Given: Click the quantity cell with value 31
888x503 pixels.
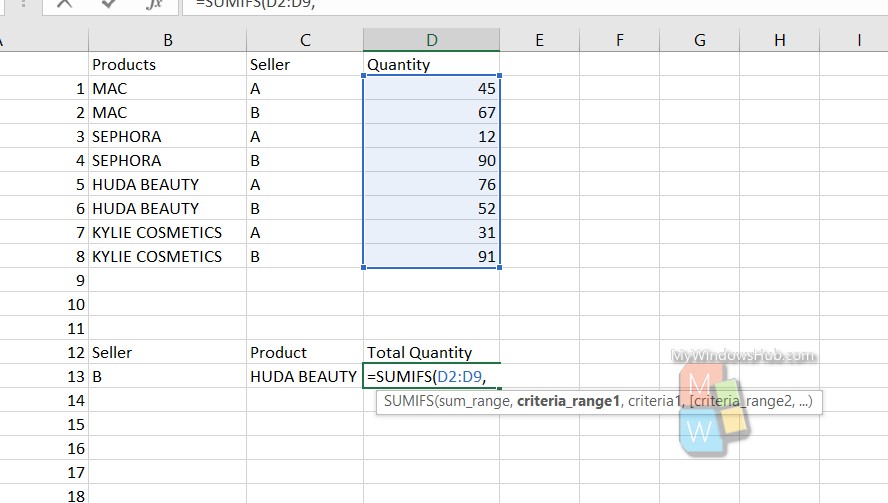Looking at the screenshot, I should 432,232.
